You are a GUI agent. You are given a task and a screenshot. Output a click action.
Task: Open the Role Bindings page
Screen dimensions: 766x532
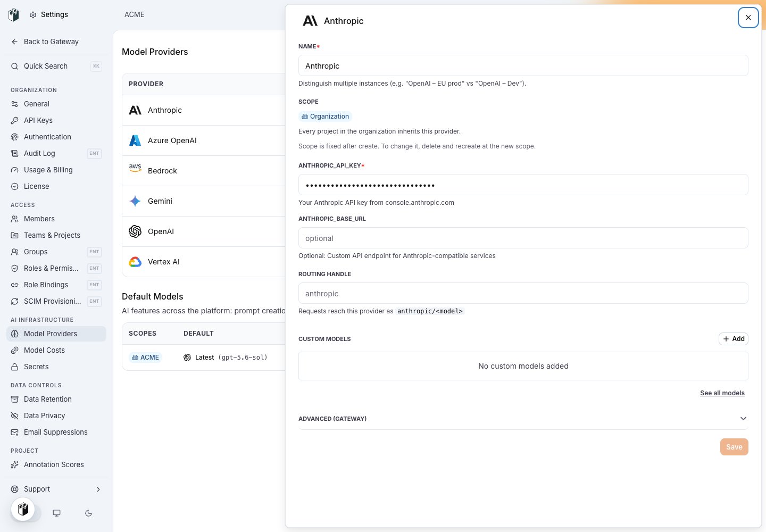pos(56,285)
